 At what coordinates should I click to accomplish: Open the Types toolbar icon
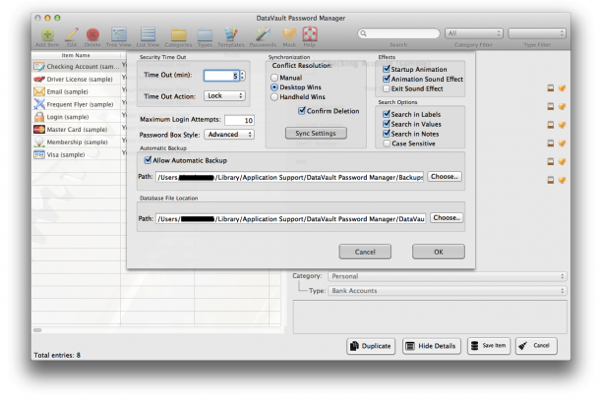pyautogui.click(x=205, y=35)
